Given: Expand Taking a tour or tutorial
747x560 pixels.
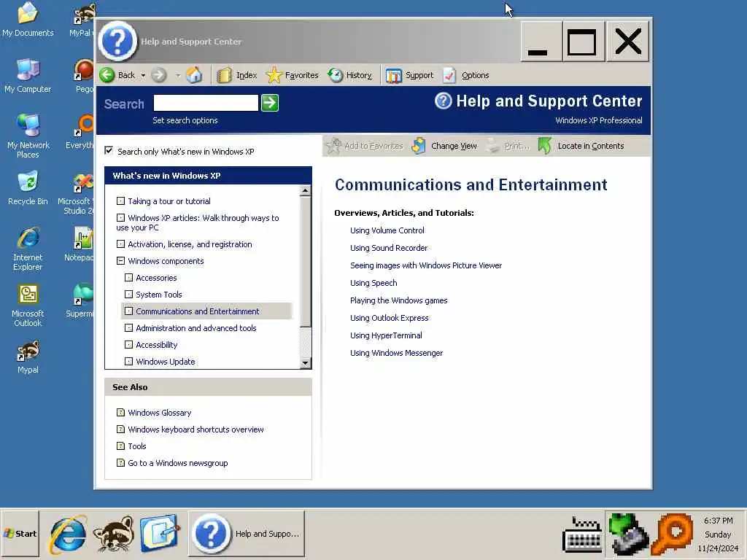Looking at the screenshot, I should click(x=120, y=201).
